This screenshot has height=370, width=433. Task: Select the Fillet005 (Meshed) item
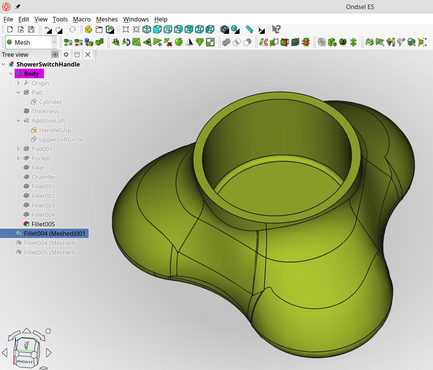[x=50, y=252]
